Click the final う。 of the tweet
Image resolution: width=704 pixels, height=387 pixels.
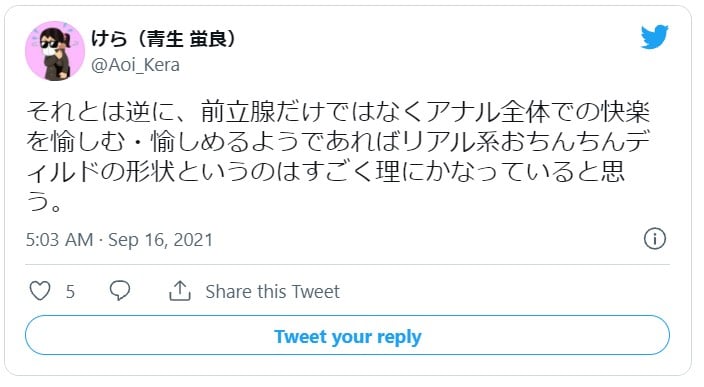pos(44,201)
